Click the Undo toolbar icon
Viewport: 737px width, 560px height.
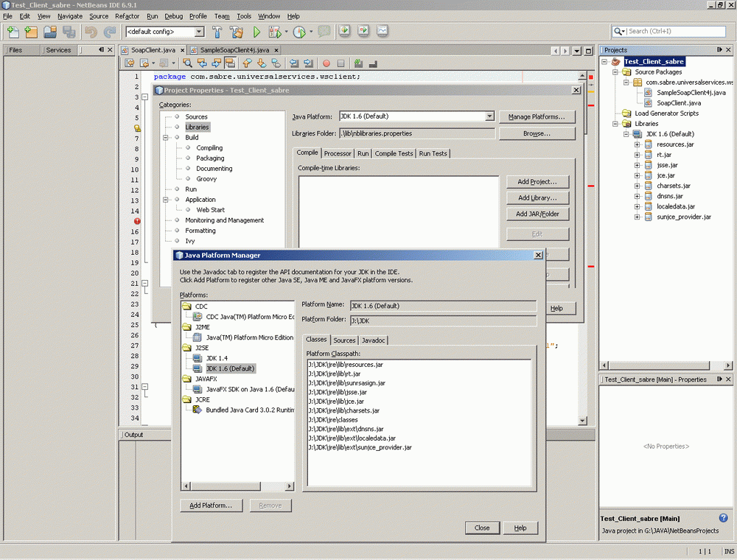click(x=91, y=32)
